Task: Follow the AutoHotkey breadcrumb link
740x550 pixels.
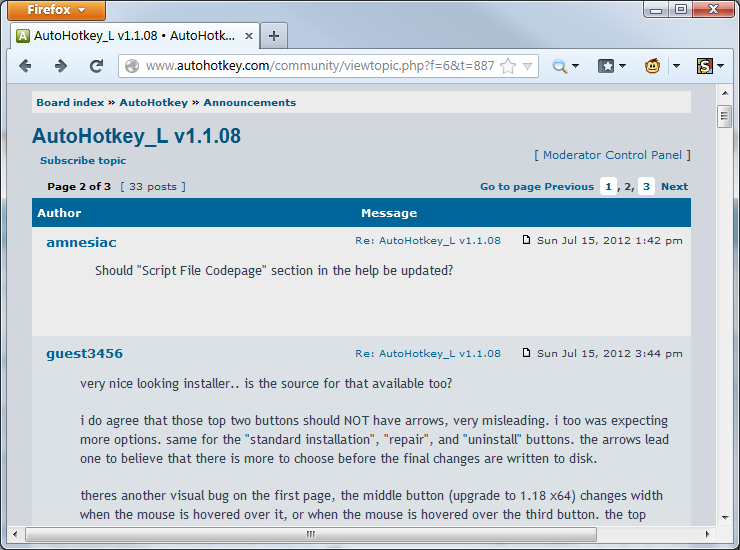Action: (153, 102)
